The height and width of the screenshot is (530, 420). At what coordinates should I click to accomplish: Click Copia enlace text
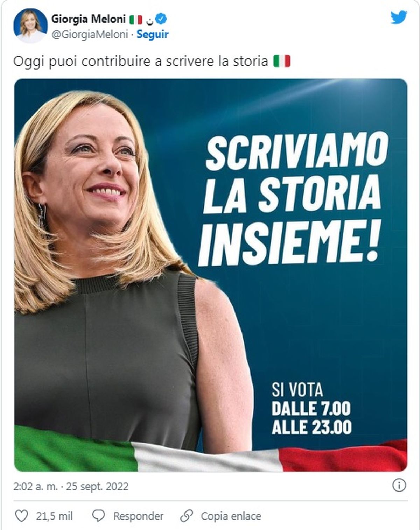[x=231, y=516]
